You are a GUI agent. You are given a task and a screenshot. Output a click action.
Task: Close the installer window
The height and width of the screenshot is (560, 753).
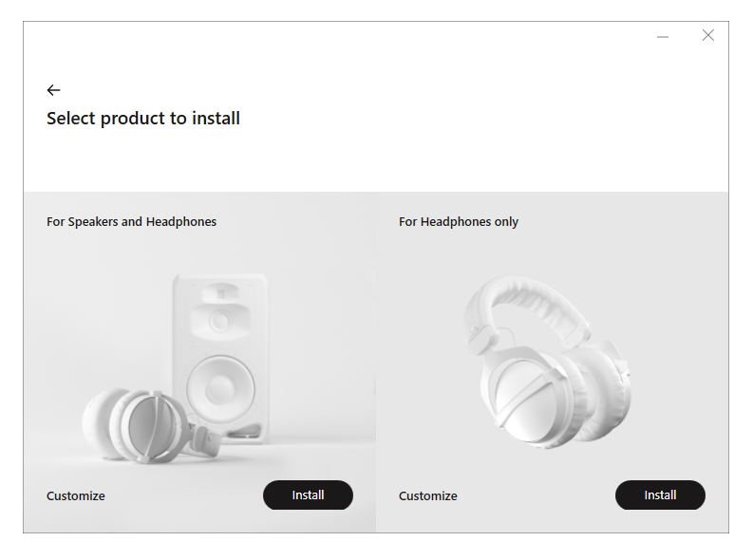tap(708, 36)
